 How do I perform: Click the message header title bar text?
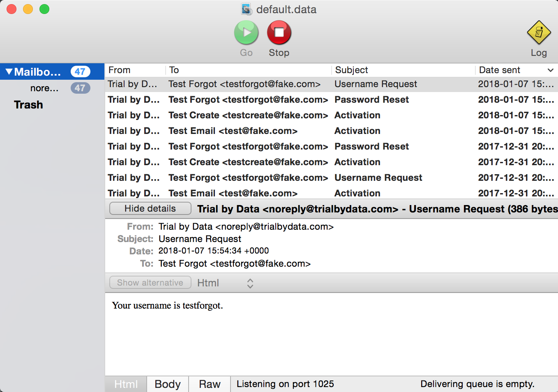(x=377, y=209)
